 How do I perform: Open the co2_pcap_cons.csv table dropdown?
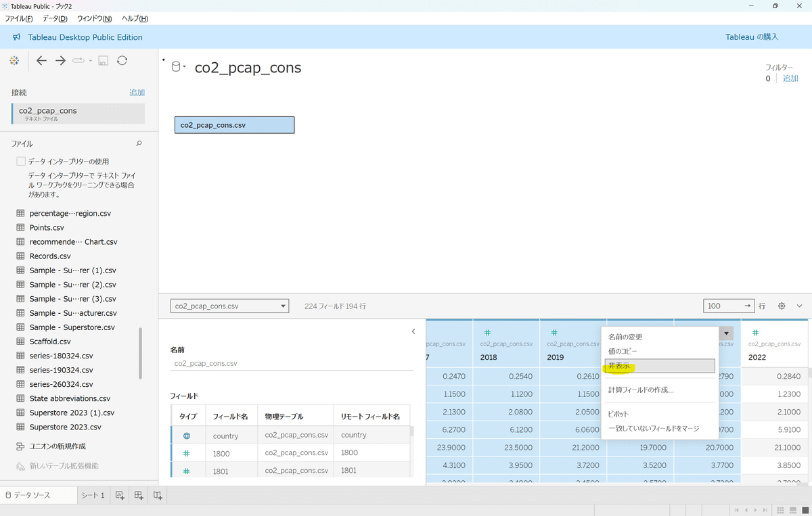click(229, 306)
